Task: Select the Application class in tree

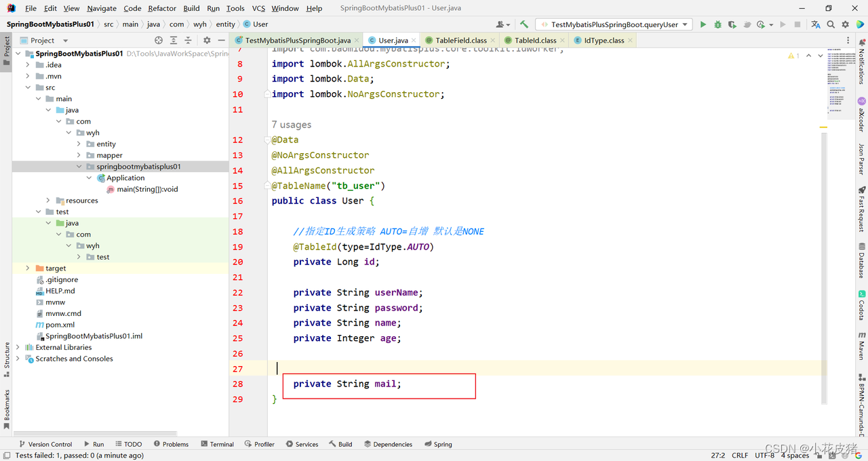Action: pyautogui.click(x=125, y=178)
